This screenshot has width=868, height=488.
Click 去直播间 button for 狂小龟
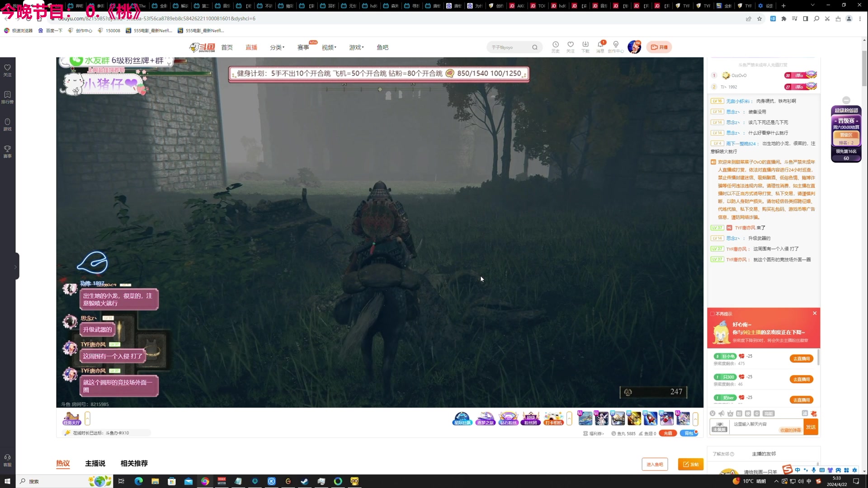(801, 359)
